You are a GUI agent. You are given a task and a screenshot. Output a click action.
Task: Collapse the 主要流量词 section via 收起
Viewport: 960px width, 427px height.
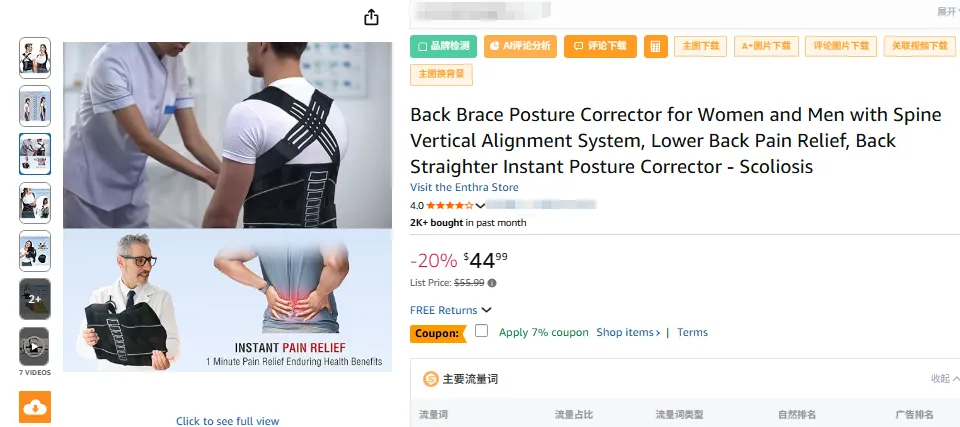(x=945, y=379)
